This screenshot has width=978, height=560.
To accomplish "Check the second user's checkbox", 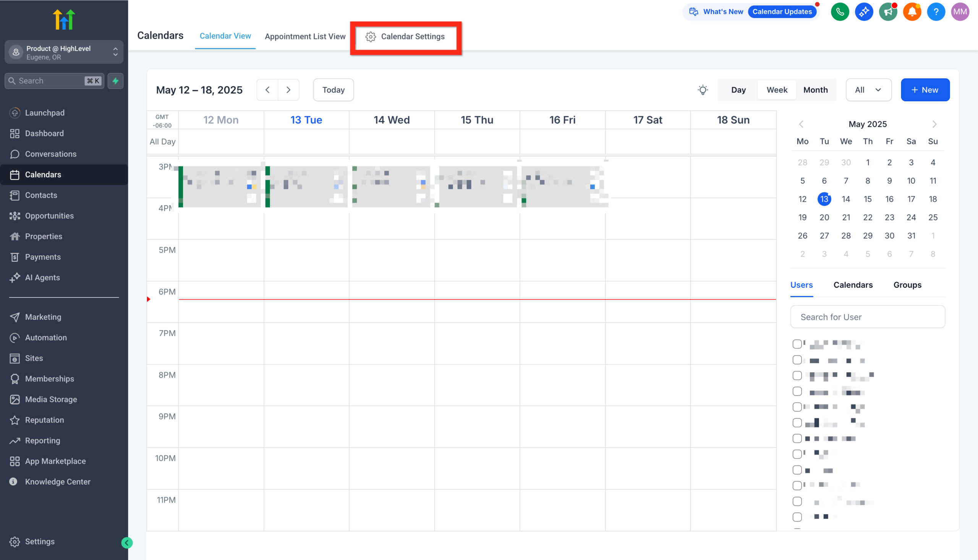I will click(797, 359).
